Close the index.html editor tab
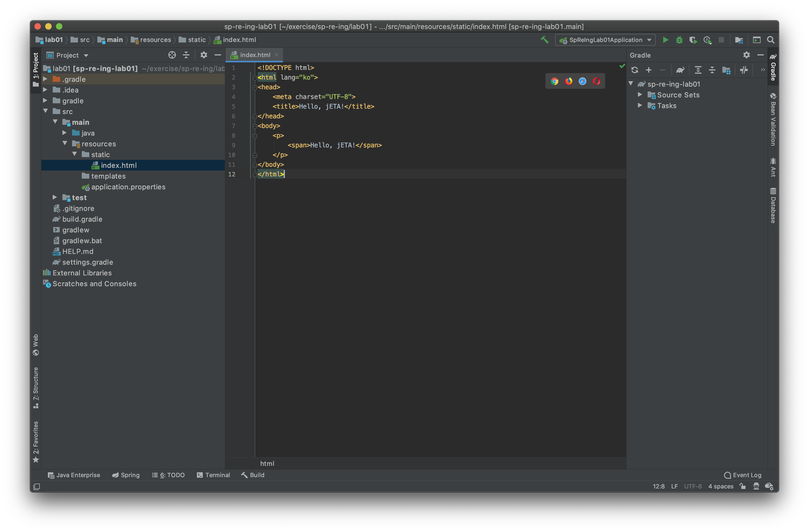809x532 pixels. [x=277, y=55]
